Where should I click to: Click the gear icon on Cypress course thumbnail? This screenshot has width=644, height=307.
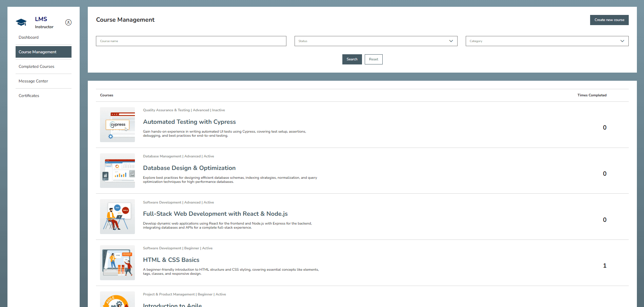pos(110,136)
